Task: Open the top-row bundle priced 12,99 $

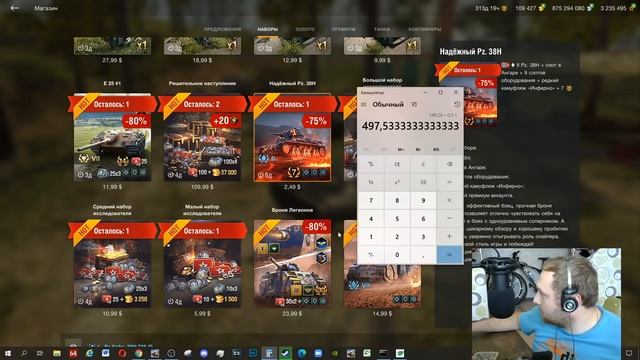Action: [292, 46]
